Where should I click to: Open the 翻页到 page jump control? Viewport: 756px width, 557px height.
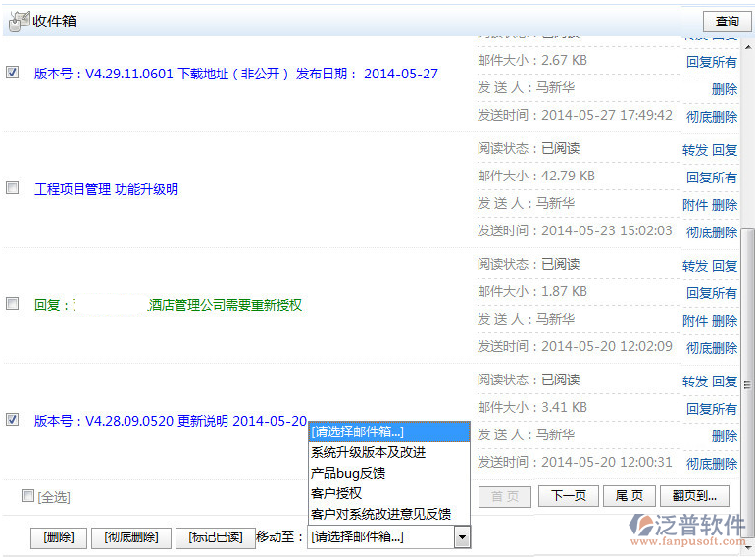[694, 496]
